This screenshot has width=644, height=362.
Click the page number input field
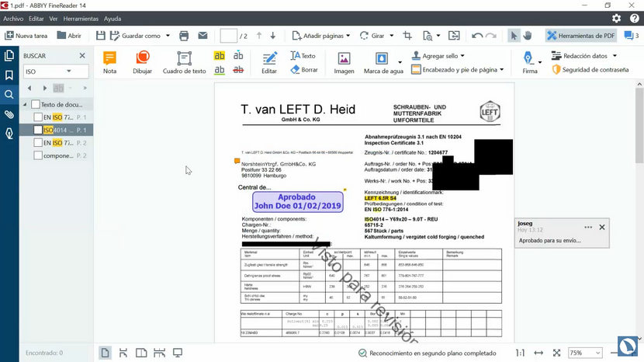[228, 36]
